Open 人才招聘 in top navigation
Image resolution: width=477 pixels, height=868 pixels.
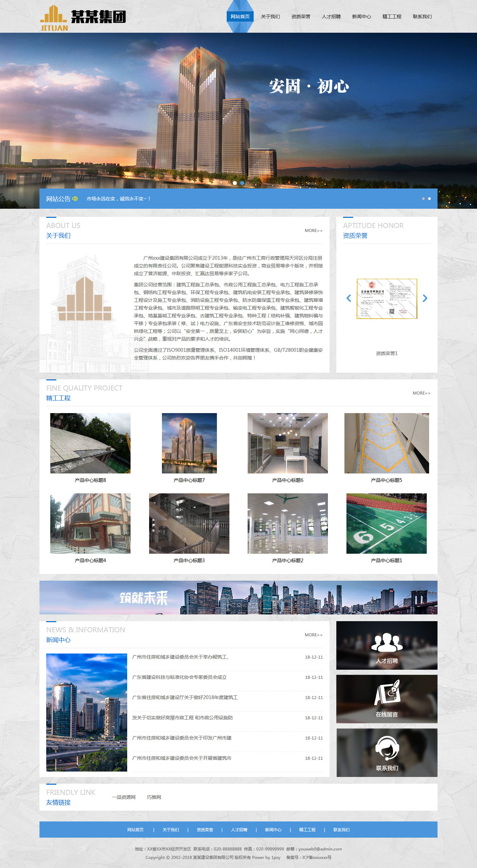[331, 17]
